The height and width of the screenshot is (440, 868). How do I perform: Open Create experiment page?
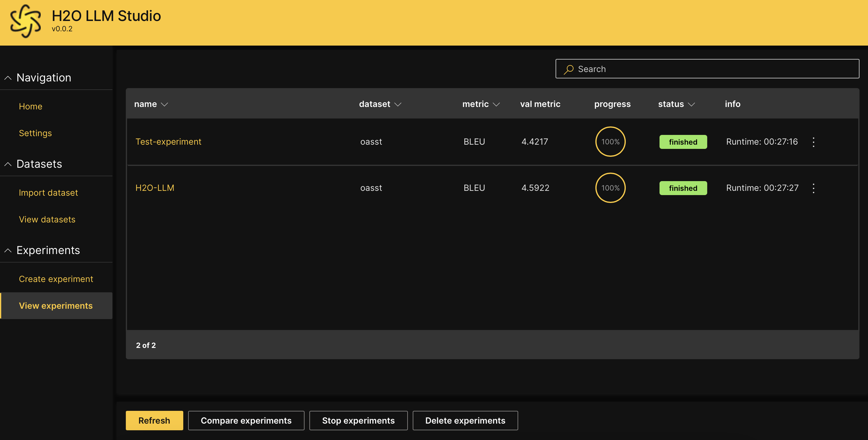pyautogui.click(x=56, y=279)
